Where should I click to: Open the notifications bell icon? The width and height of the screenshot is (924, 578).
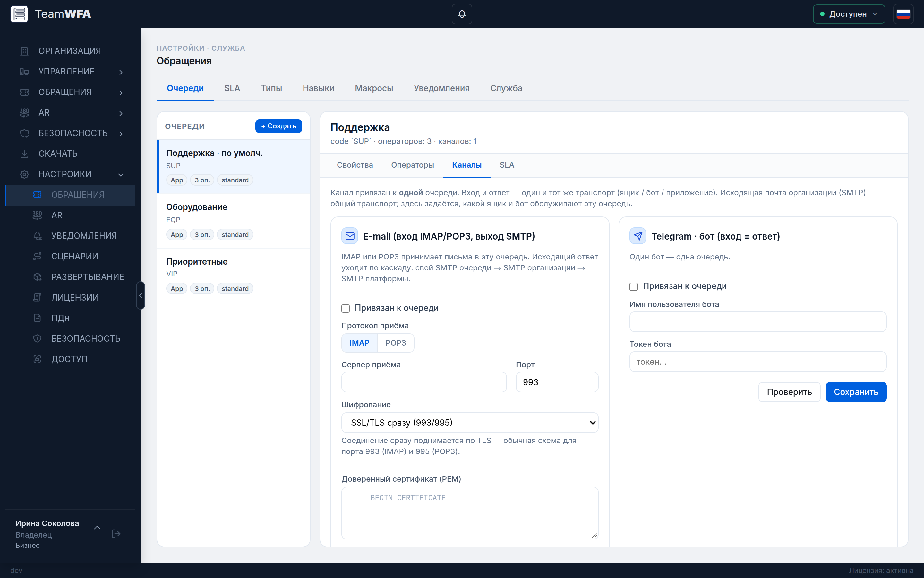click(462, 14)
